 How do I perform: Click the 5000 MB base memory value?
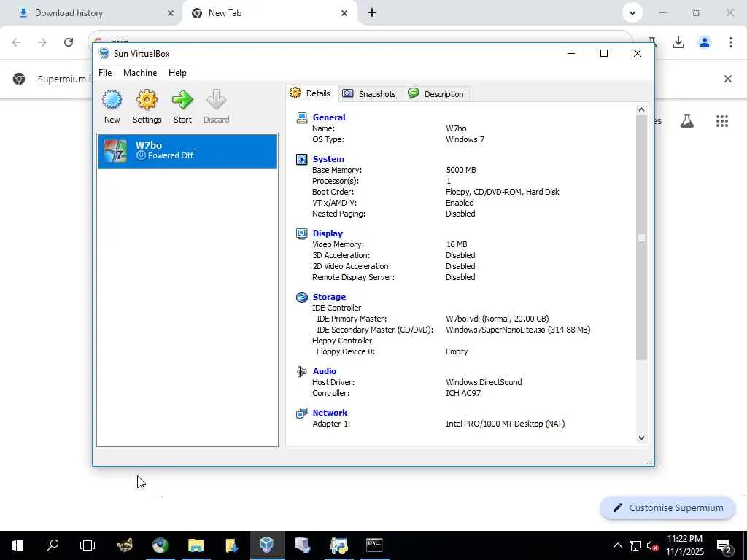click(461, 170)
